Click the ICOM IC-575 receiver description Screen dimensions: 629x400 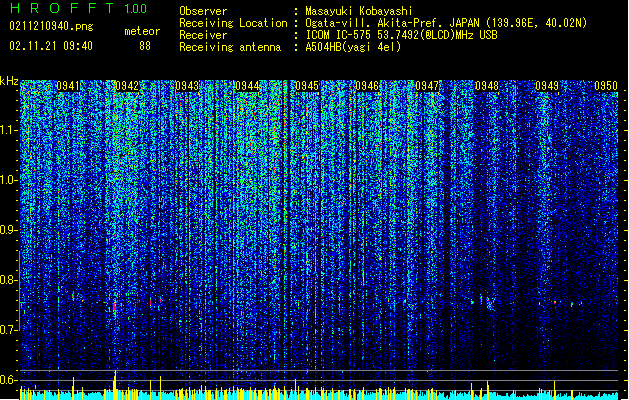click(x=402, y=35)
